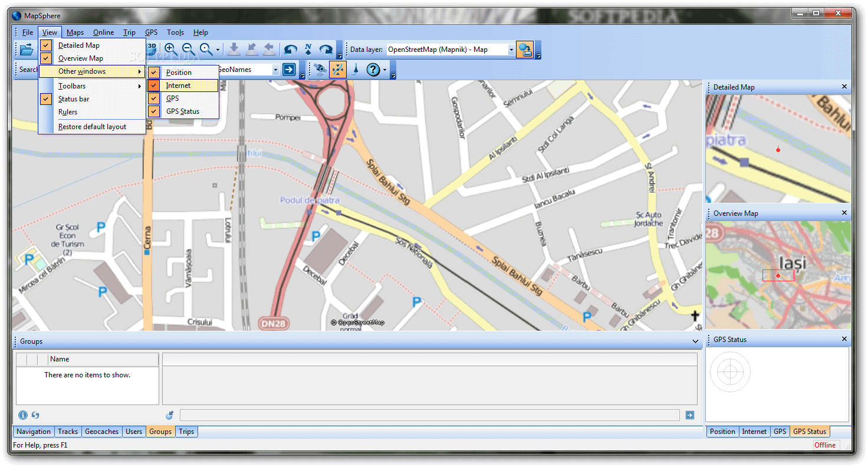Click the GPS track direction arrow icon
Image resolution: width=868 pixels, height=467 pixels.
point(355,70)
